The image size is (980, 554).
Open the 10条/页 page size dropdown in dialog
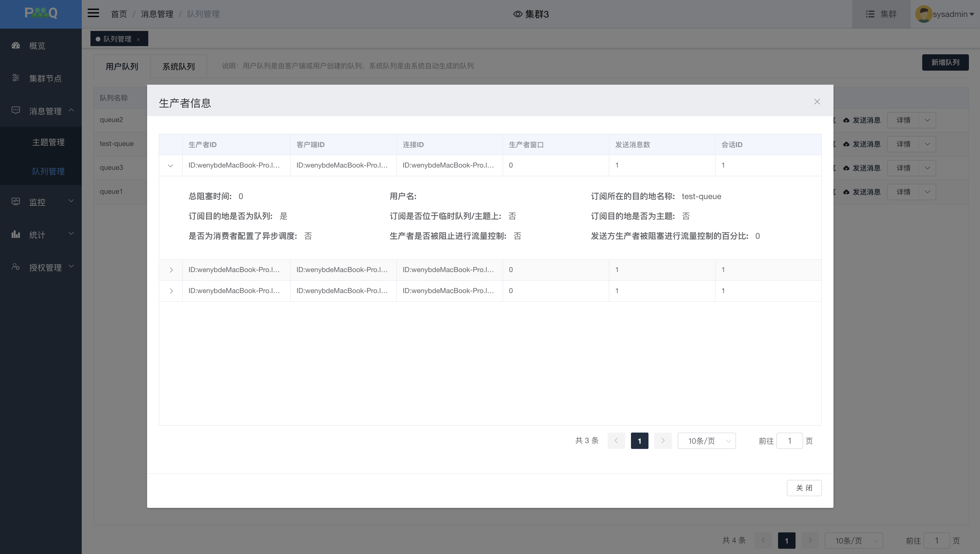(707, 441)
